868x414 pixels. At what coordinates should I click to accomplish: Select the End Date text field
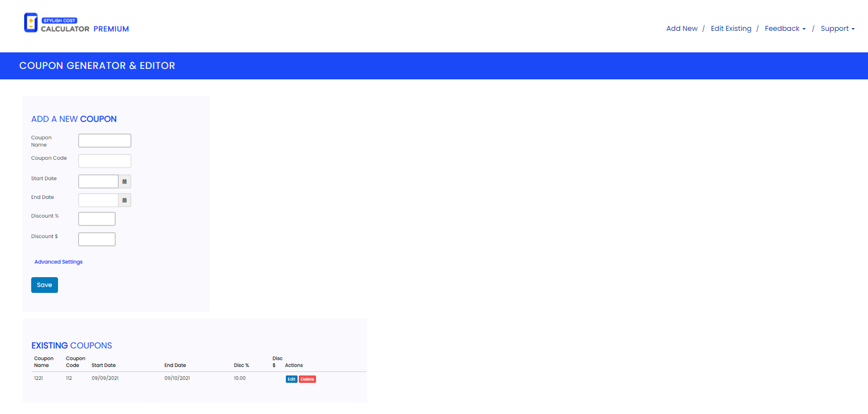98,200
